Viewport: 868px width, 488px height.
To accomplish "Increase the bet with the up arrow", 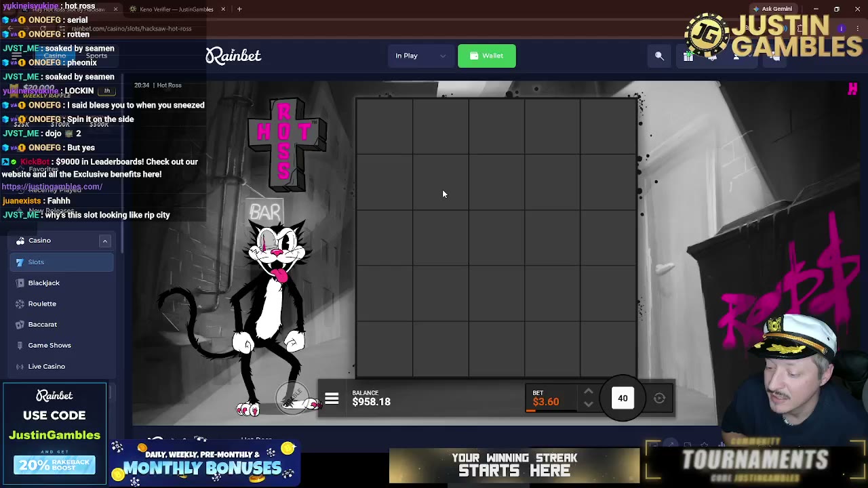I will click(588, 392).
